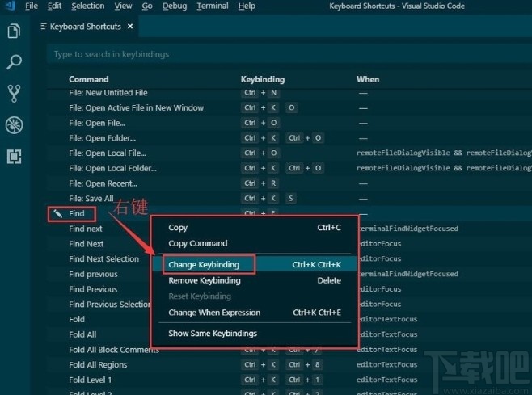Image resolution: width=532 pixels, height=395 pixels.
Task: Click terminalFindWidgetFocused beside Find next
Action: (x=408, y=229)
